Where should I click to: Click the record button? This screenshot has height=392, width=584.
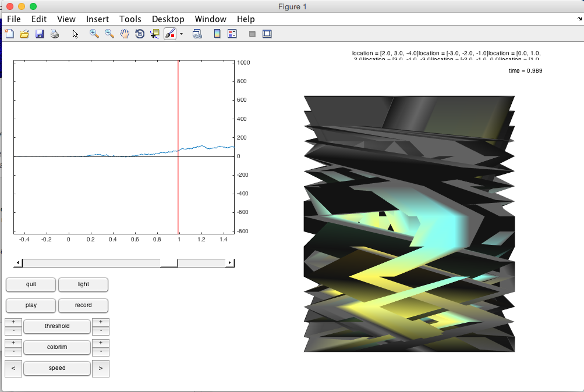click(83, 305)
